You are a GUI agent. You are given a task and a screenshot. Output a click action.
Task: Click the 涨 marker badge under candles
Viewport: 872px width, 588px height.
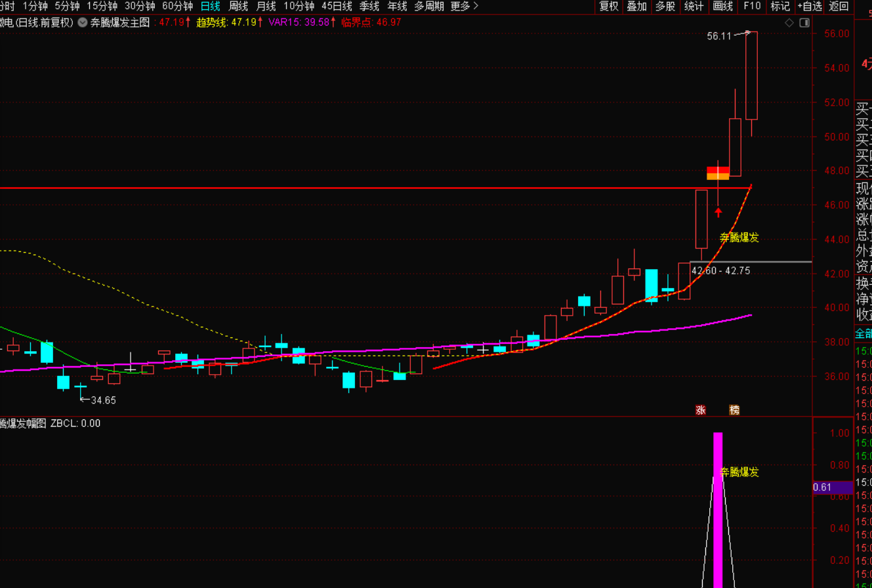coord(701,410)
